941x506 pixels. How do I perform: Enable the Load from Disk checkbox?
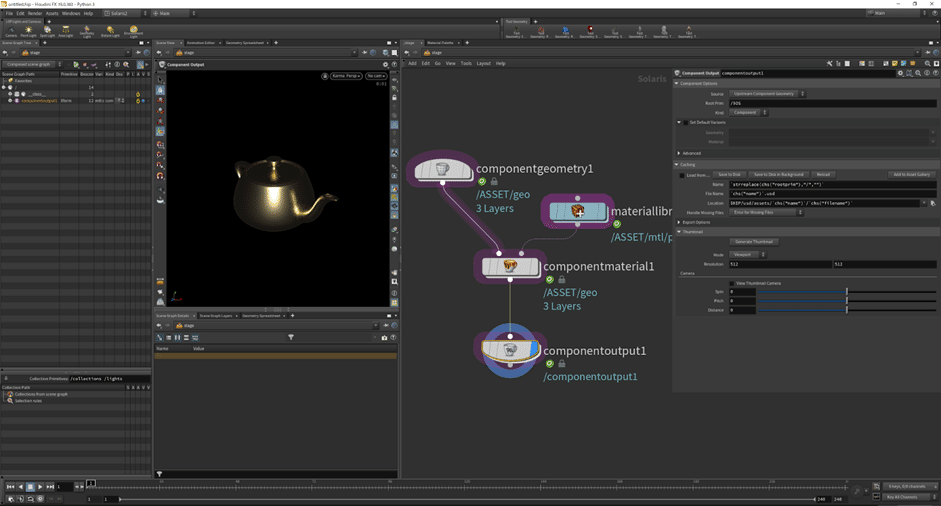[x=682, y=175]
